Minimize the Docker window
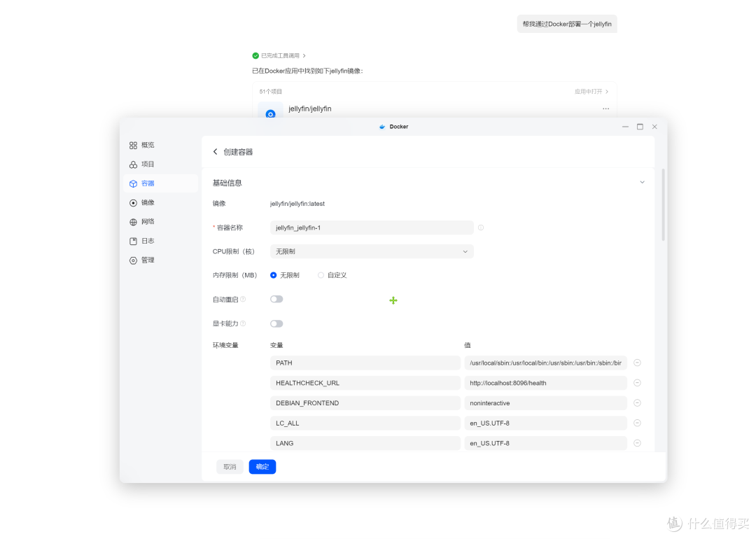 (x=625, y=127)
